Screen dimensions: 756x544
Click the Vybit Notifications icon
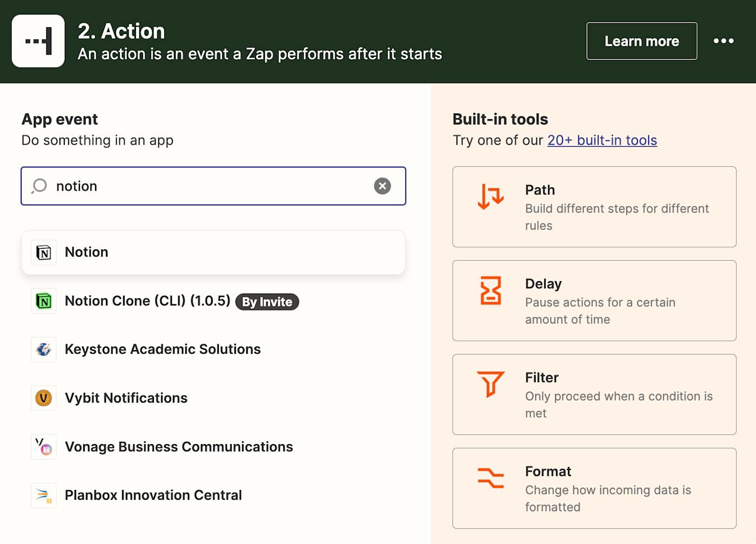(x=44, y=398)
